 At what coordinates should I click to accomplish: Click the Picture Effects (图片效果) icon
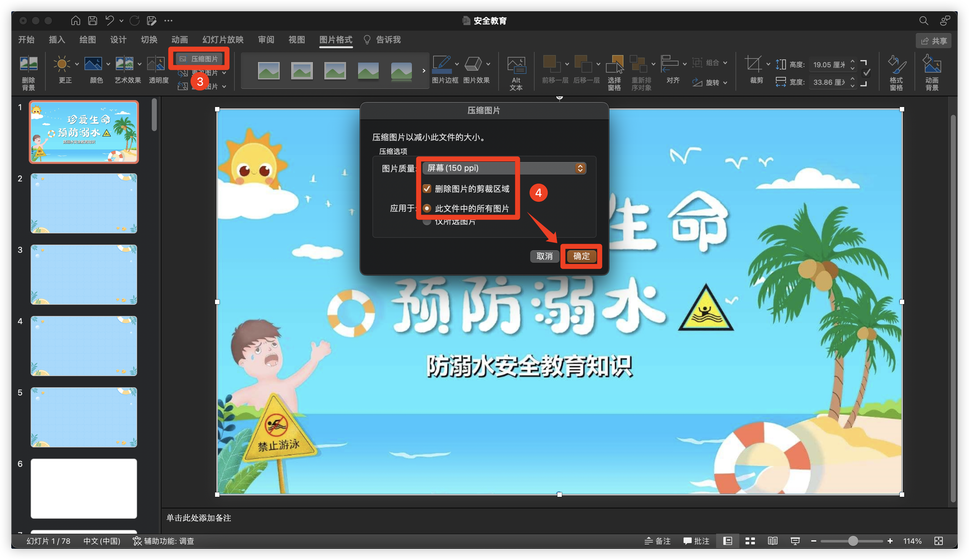(473, 64)
